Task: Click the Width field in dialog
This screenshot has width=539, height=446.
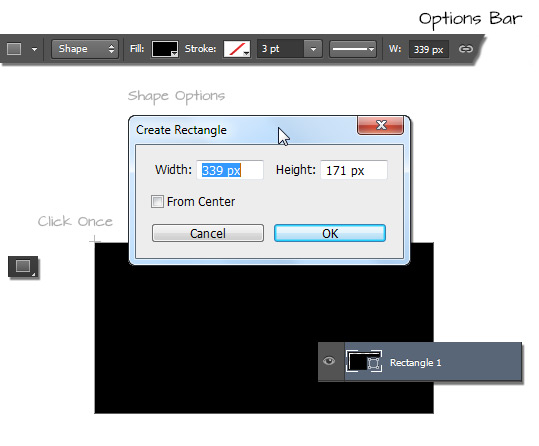Action: (x=230, y=170)
